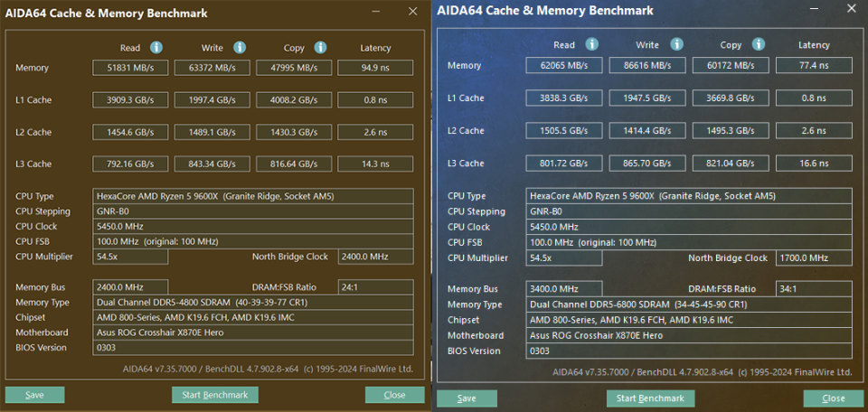The image size is (868, 412).
Task: Click Read info icon in right window
Action: click(x=592, y=44)
